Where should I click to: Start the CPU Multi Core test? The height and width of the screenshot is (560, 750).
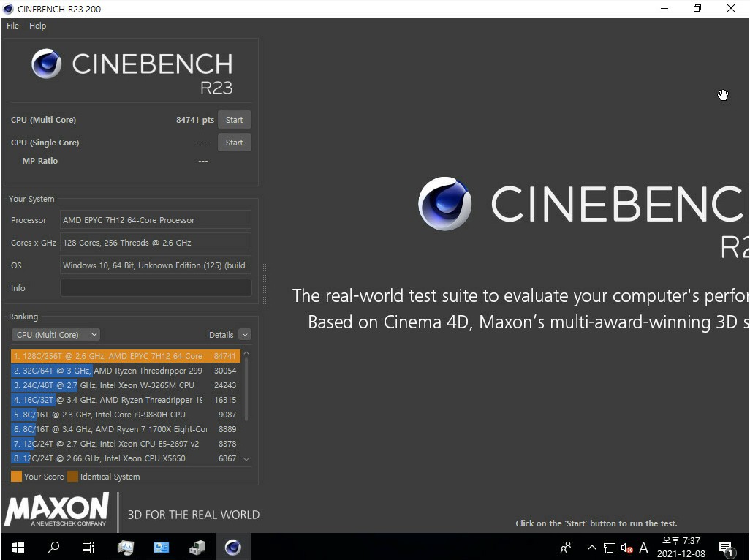235,120
